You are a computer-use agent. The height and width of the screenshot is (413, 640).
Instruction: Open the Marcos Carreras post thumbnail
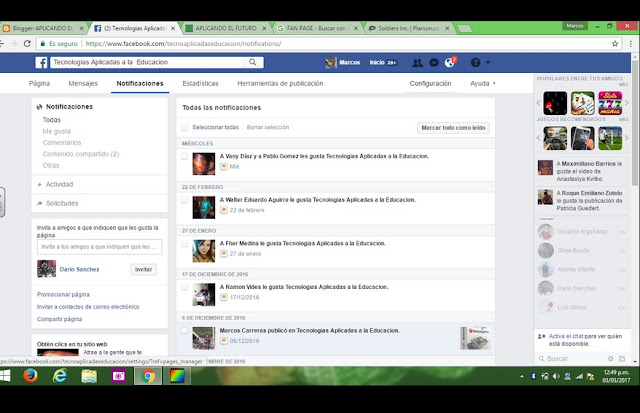[475, 338]
